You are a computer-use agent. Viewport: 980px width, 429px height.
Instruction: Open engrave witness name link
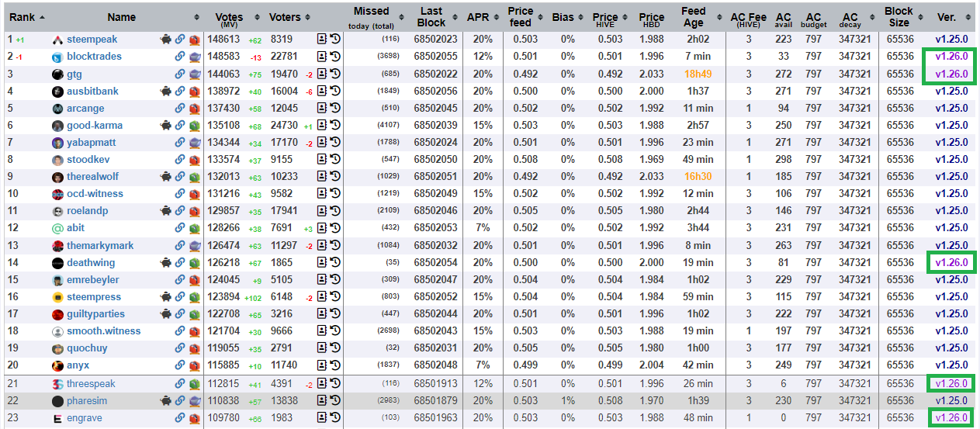pos(85,417)
